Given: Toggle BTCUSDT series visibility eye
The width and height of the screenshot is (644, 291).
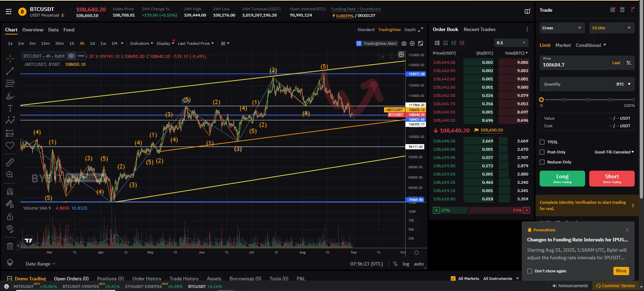Looking at the screenshot, I should click(71, 56).
